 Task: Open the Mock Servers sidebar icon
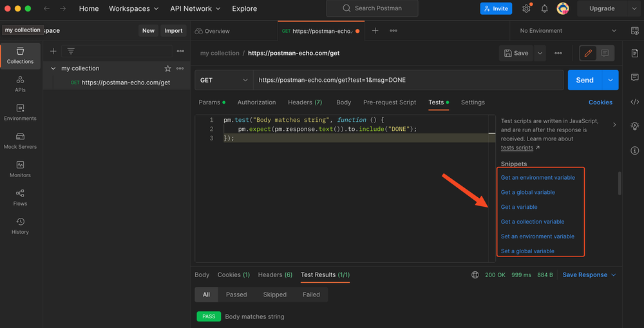point(20,140)
